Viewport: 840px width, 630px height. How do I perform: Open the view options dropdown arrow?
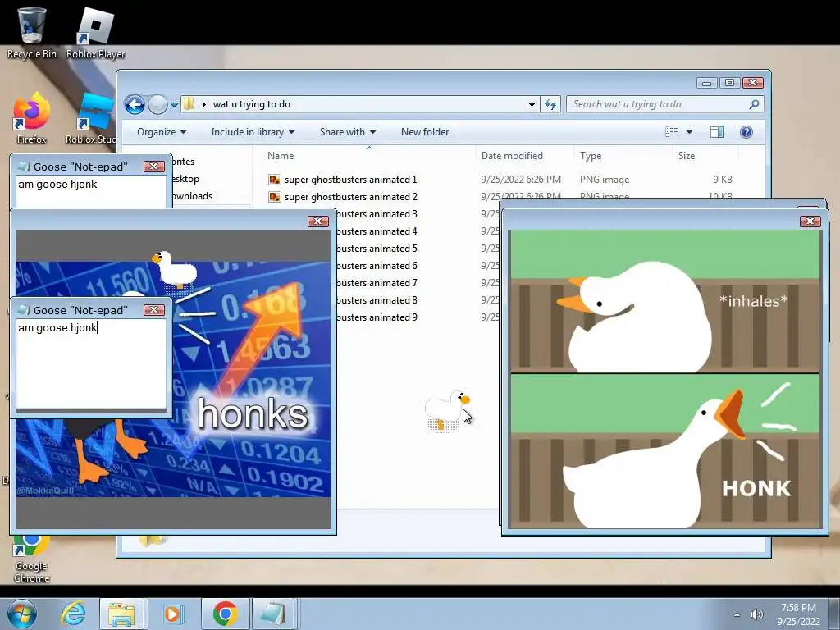pos(689,132)
